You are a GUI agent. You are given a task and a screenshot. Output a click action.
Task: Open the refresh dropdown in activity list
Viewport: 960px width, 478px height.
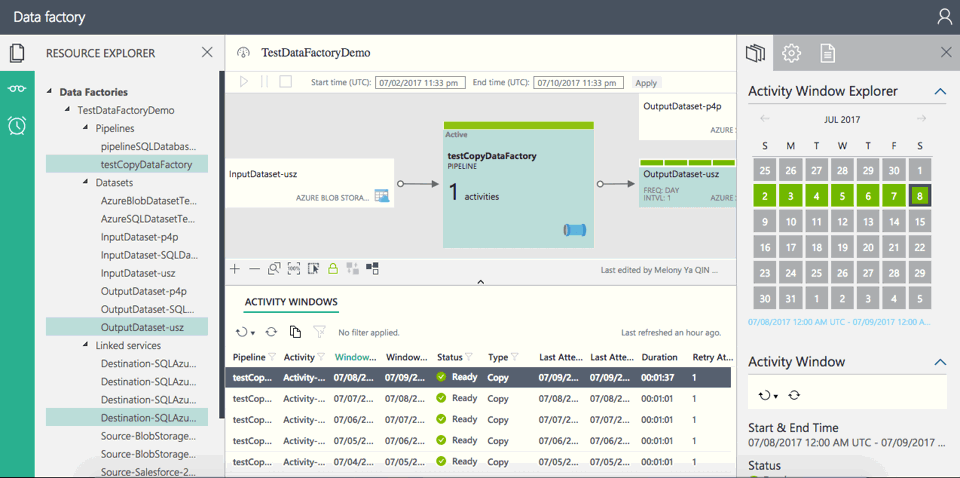[x=245, y=332]
